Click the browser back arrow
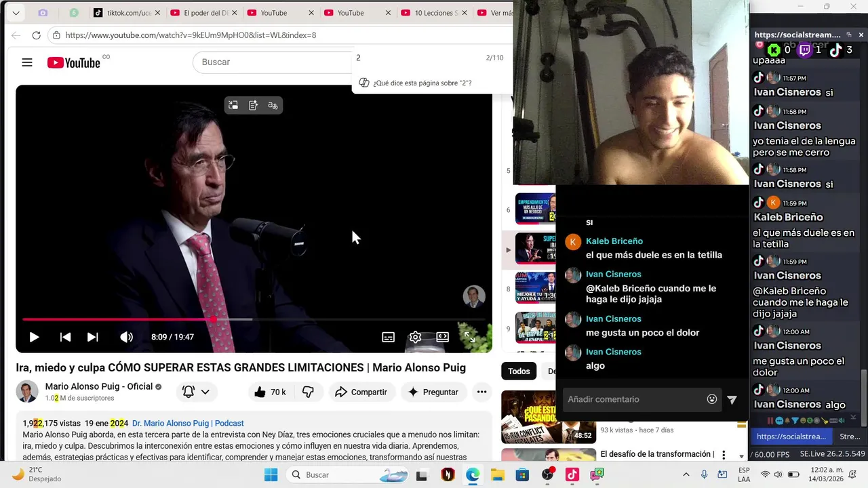868x488 pixels. click(16, 35)
